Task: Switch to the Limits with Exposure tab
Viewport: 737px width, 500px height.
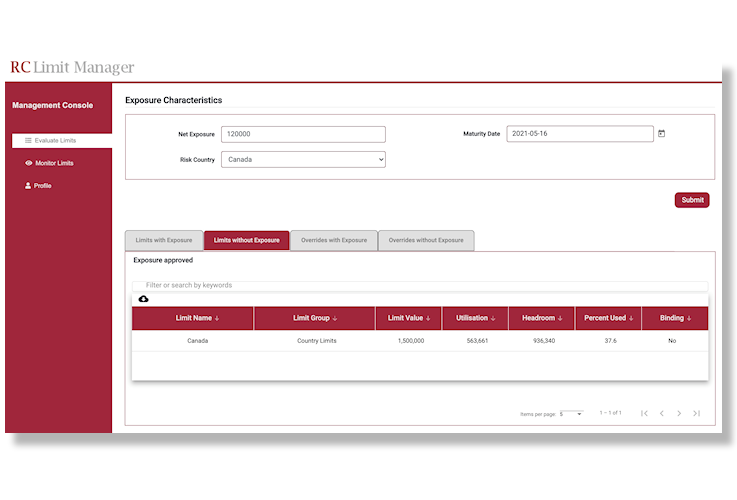Action: tap(164, 240)
